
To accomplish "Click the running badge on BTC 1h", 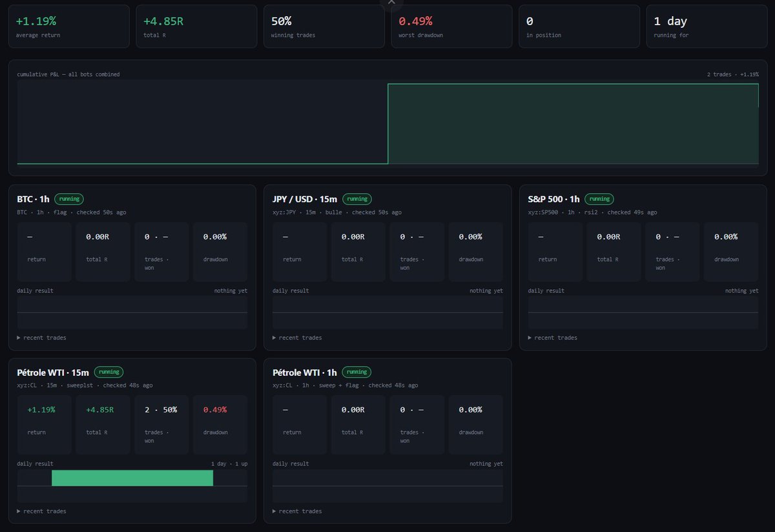I will (69, 199).
